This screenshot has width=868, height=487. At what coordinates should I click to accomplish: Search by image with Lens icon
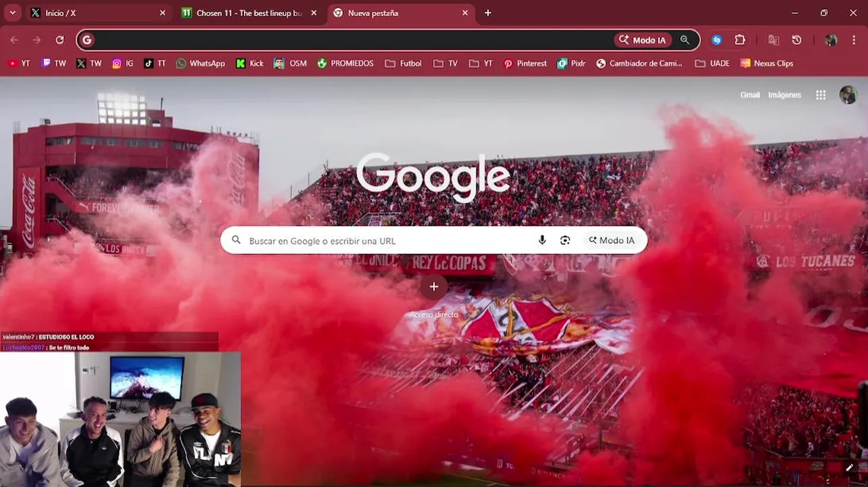point(565,240)
